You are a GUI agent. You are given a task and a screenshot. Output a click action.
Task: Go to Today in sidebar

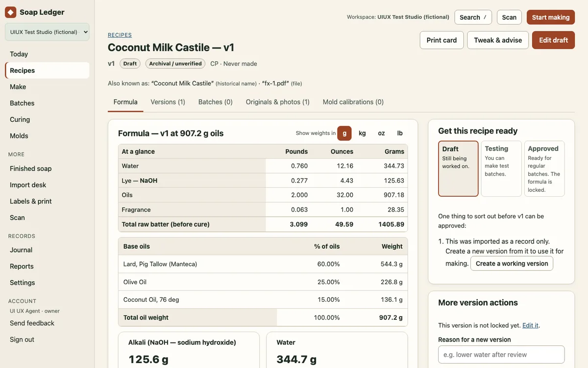click(47, 54)
